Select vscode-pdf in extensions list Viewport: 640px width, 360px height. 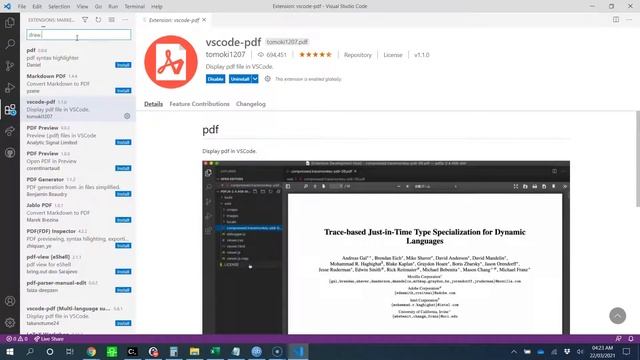pyautogui.click(x=78, y=109)
